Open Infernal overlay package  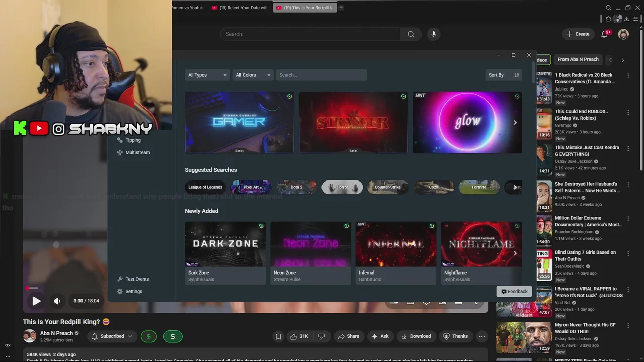tap(396, 253)
